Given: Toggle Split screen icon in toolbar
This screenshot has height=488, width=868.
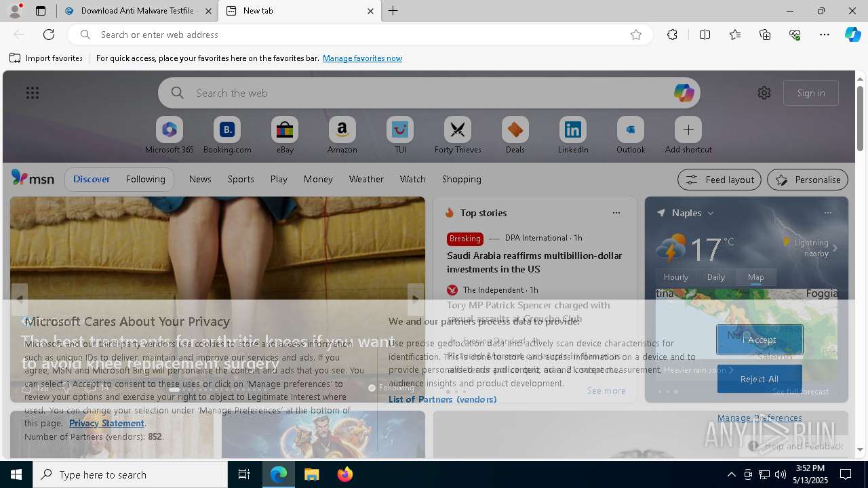Looking at the screenshot, I should point(705,35).
